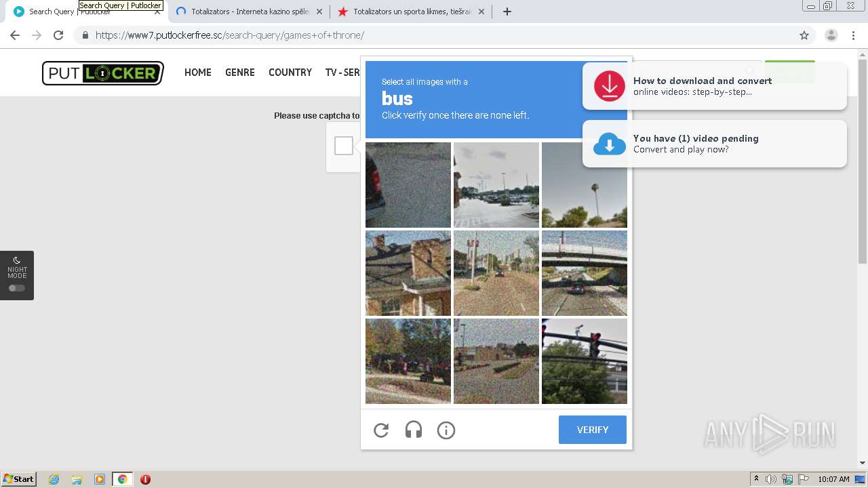
Task: Activate Chrome taskbar button
Action: [x=123, y=479]
